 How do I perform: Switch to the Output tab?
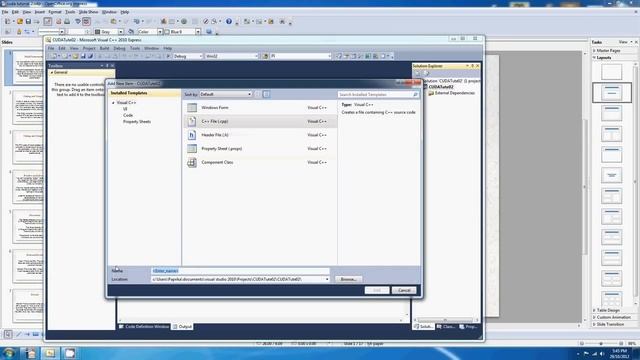[182, 327]
